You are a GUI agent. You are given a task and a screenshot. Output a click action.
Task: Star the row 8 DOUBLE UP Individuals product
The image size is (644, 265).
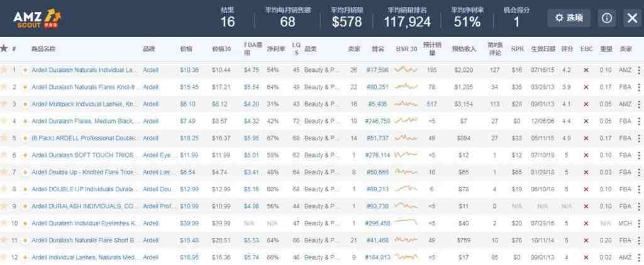(4, 189)
